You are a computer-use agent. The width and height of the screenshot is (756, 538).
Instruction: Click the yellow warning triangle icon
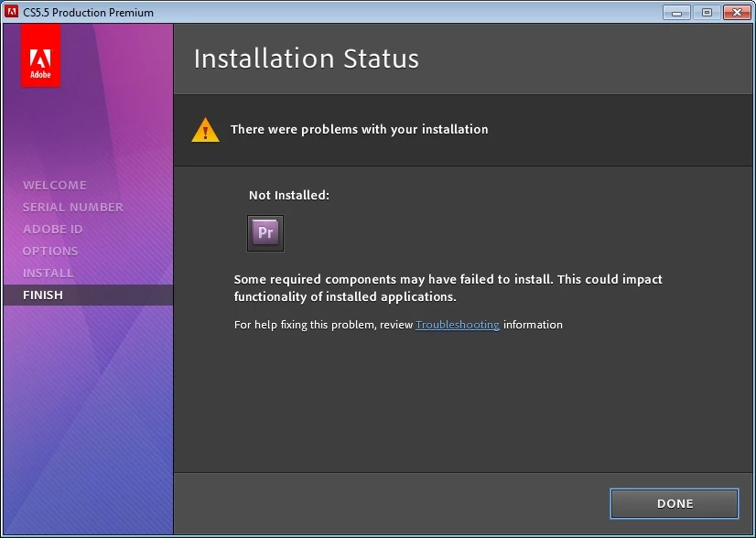205,130
